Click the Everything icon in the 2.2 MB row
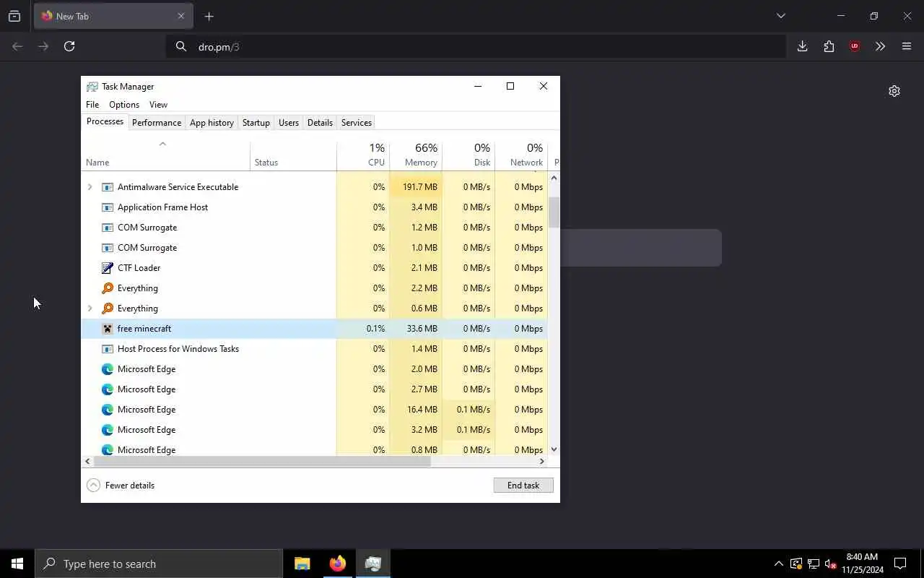This screenshot has width=924, height=578. coord(108,288)
